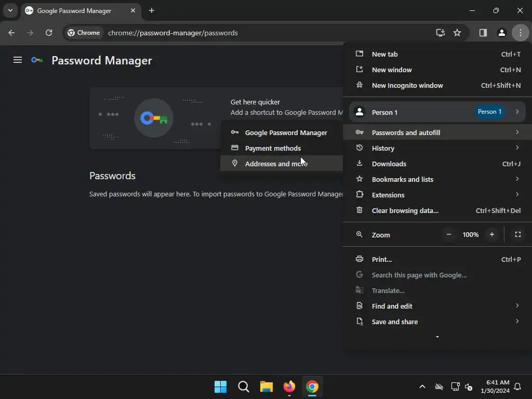Click the Zoom magnifier icon

click(x=360, y=234)
